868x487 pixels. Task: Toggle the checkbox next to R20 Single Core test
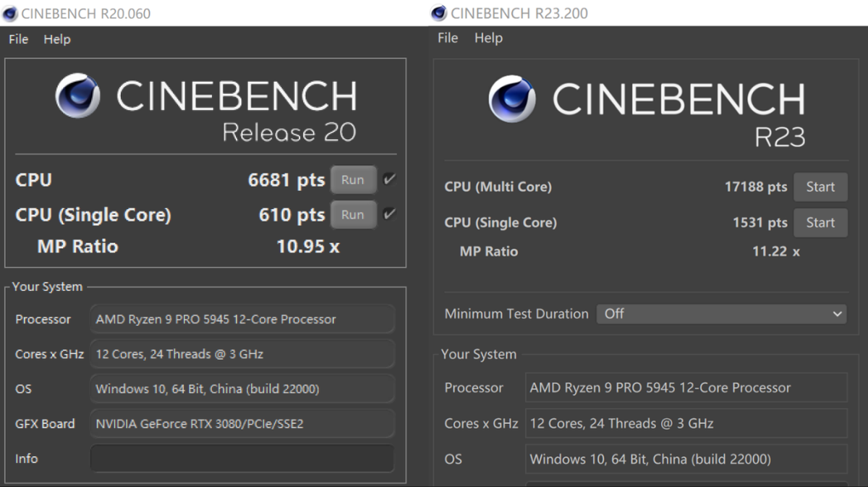coord(389,214)
